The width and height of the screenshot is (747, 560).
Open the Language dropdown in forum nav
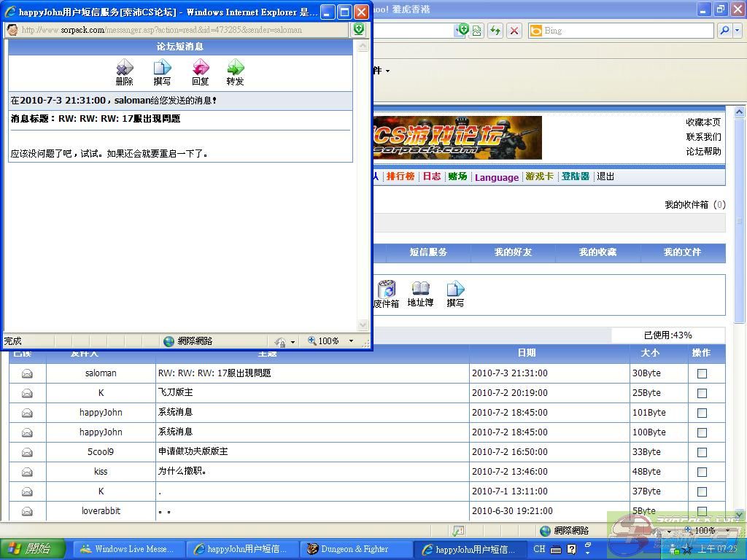(x=496, y=177)
